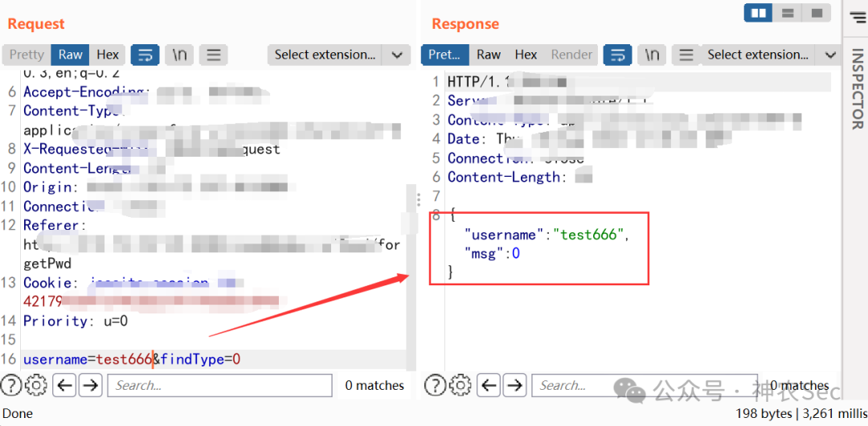Click the Response panel title
Image resolution: width=868 pixels, height=426 pixels.
tap(465, 24)
